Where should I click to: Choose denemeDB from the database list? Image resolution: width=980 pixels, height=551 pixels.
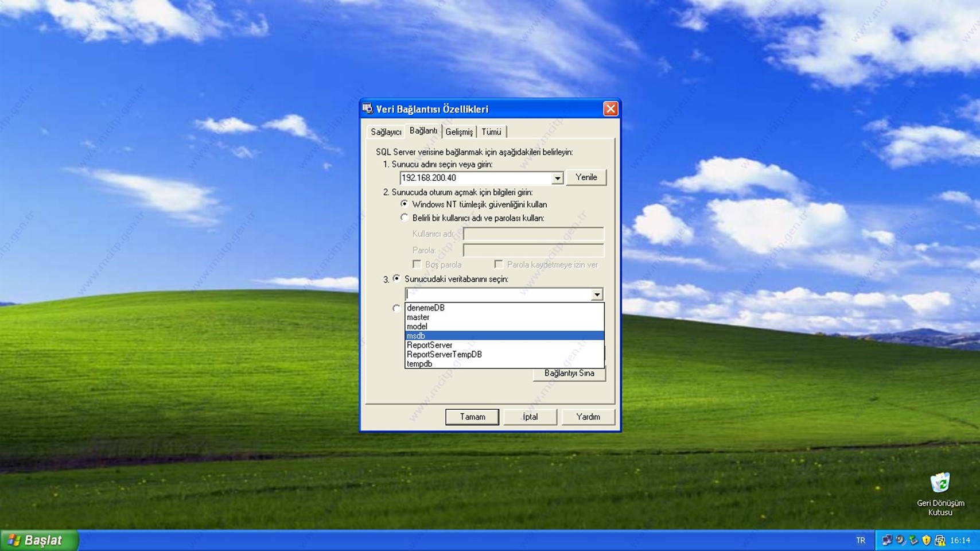point(504,308)
